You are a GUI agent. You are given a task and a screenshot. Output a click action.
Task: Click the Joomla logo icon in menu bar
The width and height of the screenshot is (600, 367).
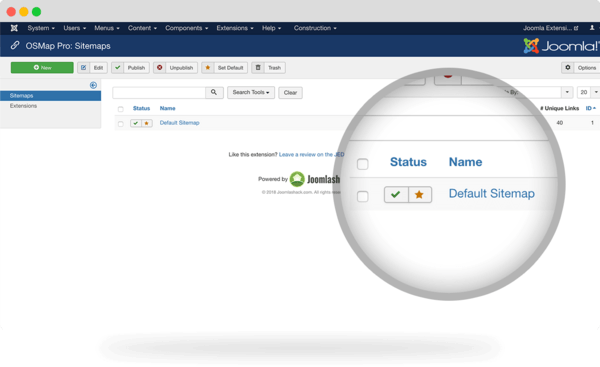coord(14,28)
